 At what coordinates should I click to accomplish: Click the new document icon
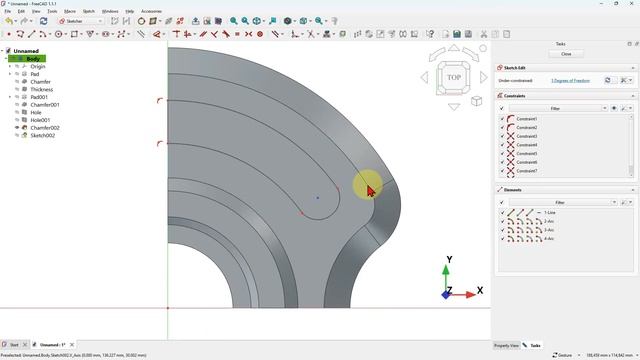point(445,34)
